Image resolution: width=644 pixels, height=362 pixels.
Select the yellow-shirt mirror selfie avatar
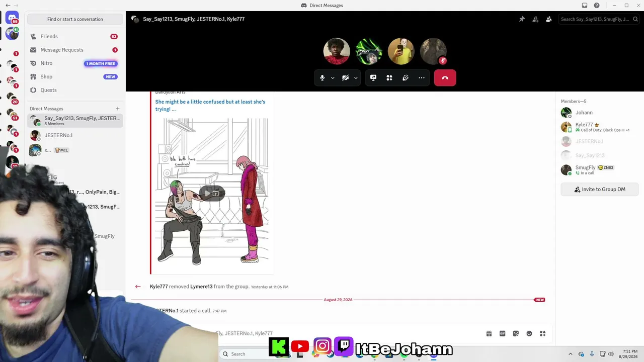(401, 51)
